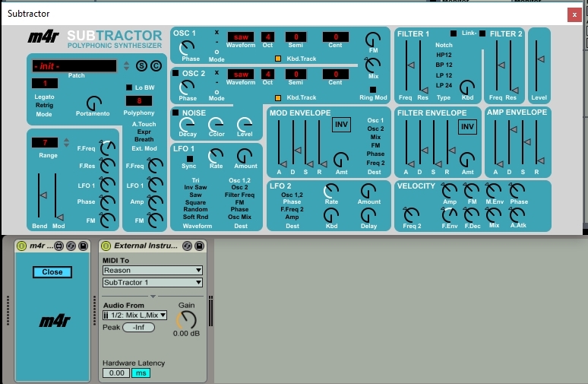This screenshot has height=384, width=588.
Task: Choose Square in LFO 1 waveform list
Action: coord(197,202)
